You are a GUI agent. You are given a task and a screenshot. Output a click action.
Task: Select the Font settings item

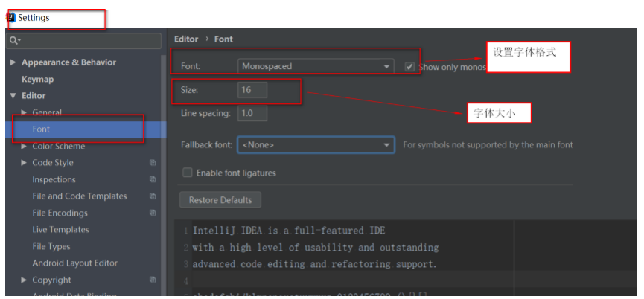click(86, 129)
